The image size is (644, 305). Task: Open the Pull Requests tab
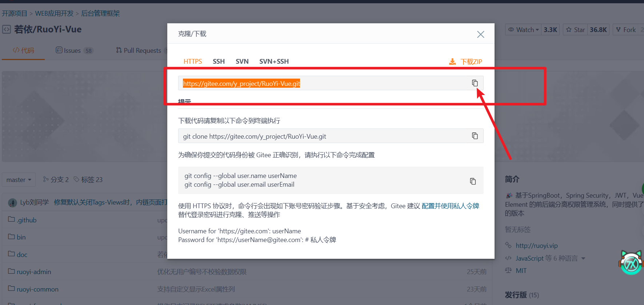coord(139,50)
